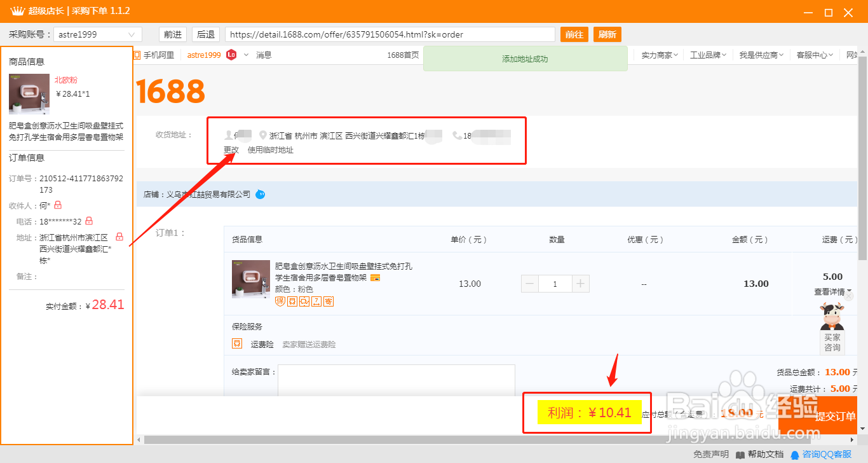Click the quantity input showing 1

[555, 284]
